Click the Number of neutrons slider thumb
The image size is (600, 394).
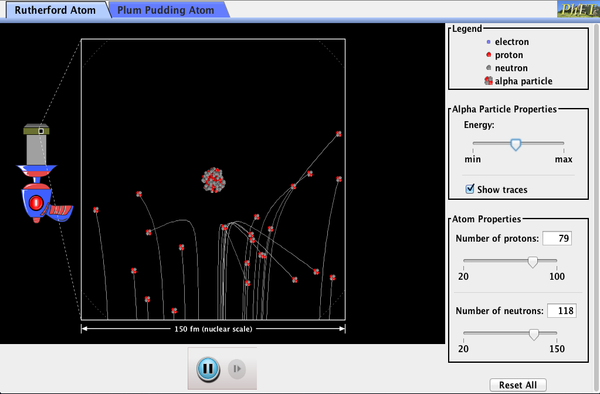[534, 334]
